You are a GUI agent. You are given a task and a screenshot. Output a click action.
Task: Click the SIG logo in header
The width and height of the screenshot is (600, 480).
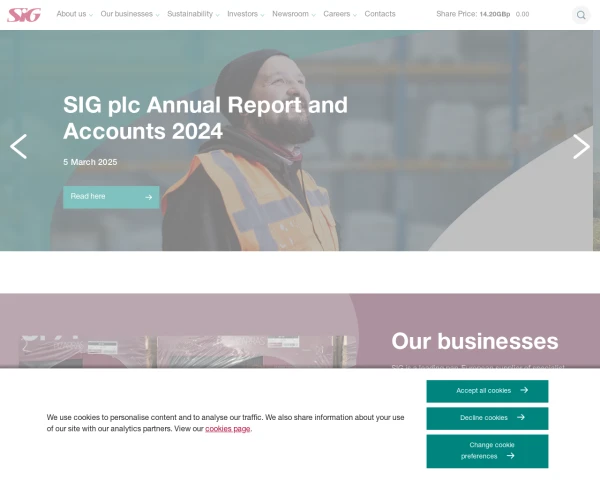(24, 15)
